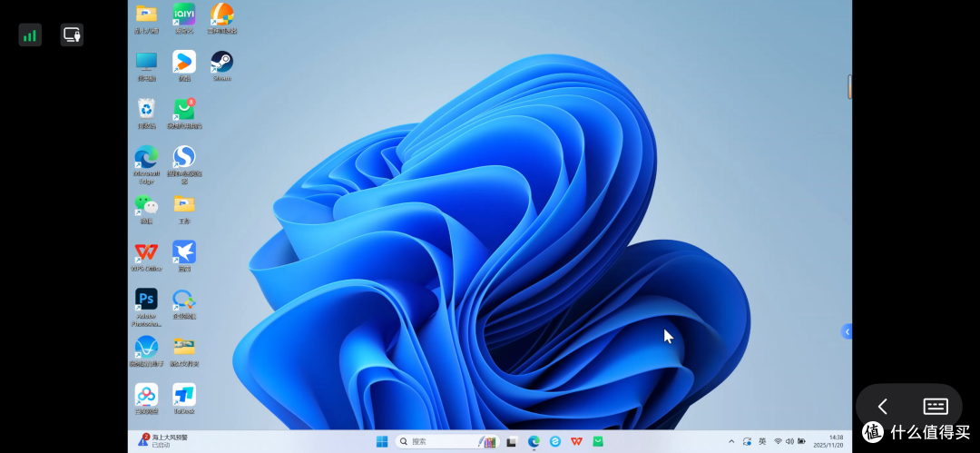Expand the blue side panel arrow at right edge

tap(847, 331)
